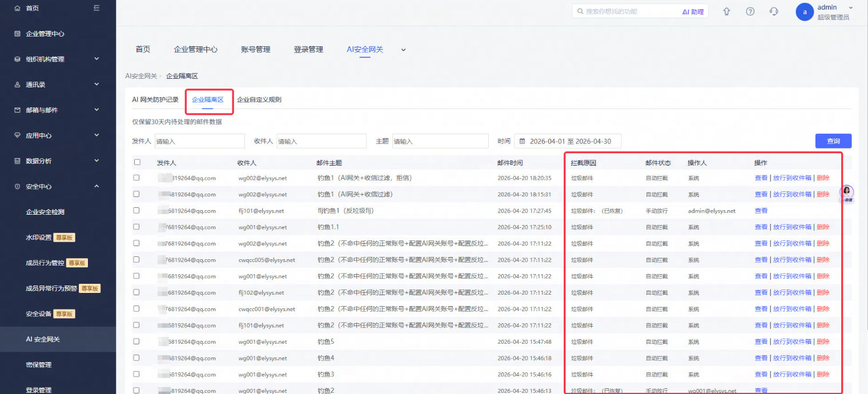Click 删除 for the 钓鱼3 row
This screenshot has width=868, height=394.
pyautogui.click(x=823, y=374)
